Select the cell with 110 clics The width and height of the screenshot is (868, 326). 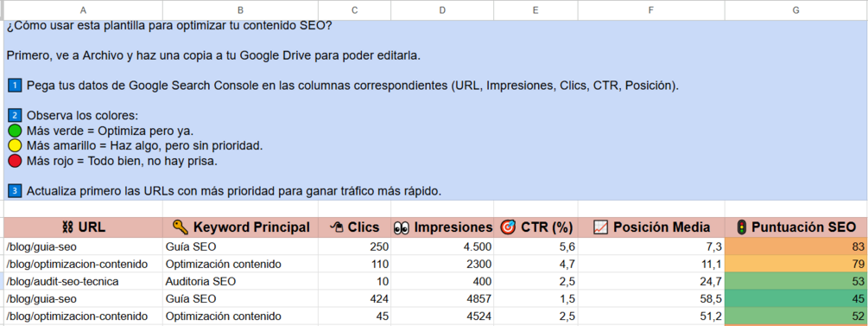[x=354, y=264]
